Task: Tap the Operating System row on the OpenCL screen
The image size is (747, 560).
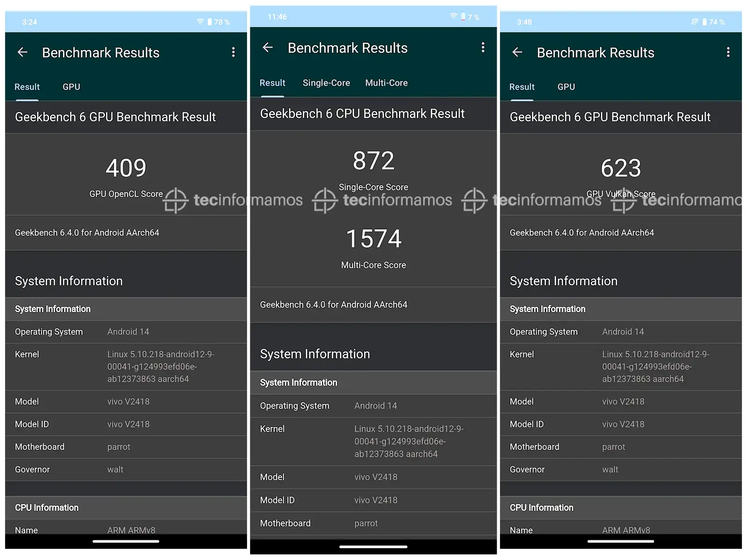Action: click(126, 332)
